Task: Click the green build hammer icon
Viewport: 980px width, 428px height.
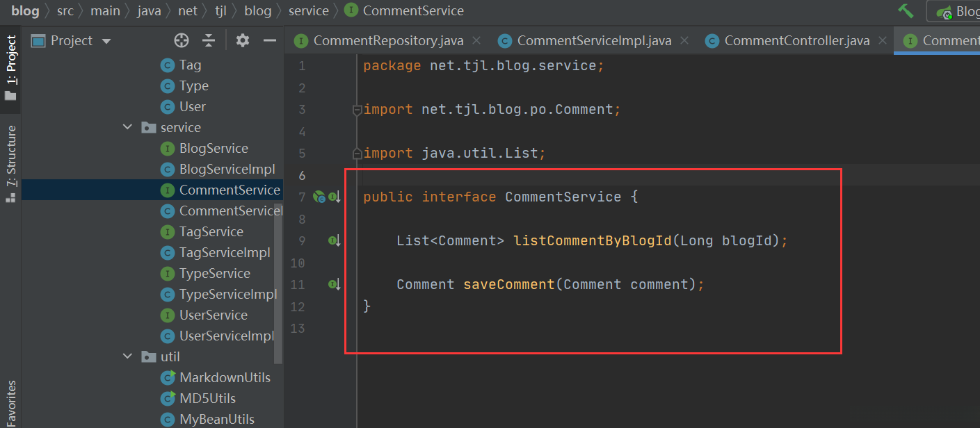Action: 906,10
